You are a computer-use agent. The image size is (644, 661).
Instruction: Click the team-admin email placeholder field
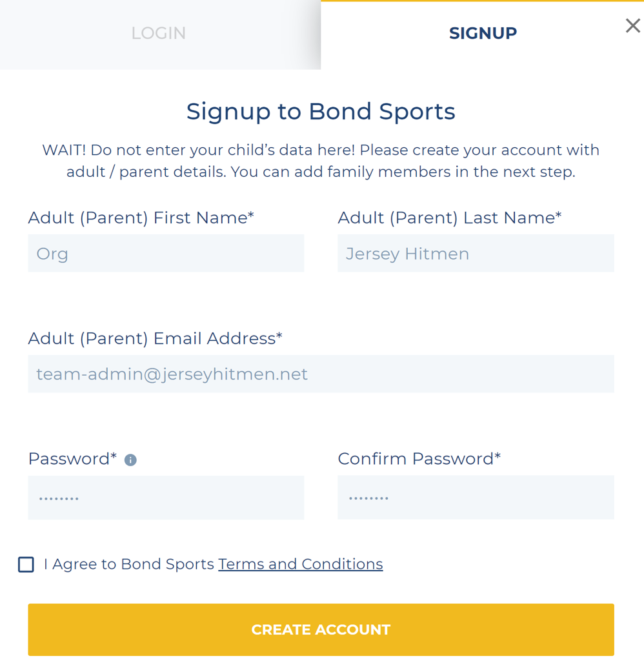coord(321,374)
